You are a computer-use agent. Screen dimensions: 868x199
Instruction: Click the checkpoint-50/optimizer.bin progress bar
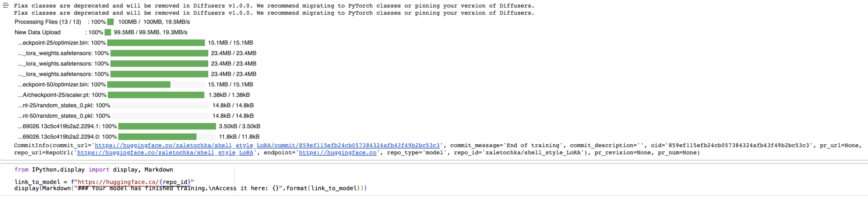[156, 85]
